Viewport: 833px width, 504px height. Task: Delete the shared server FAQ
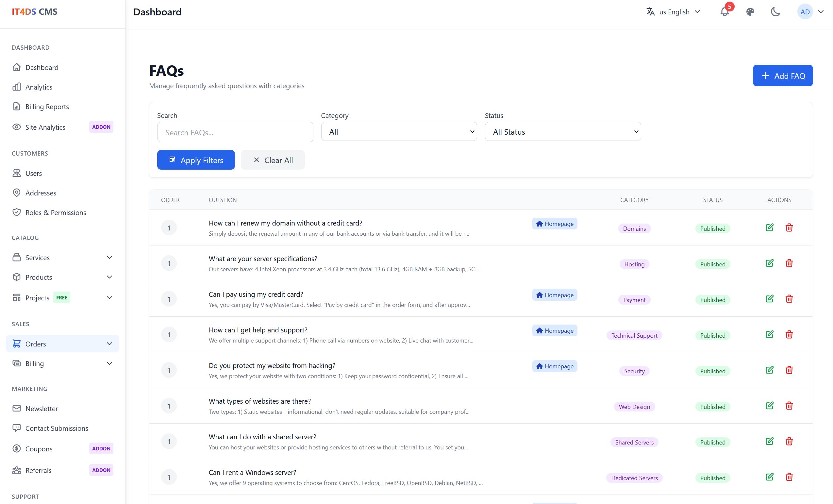tap(789, 442)
